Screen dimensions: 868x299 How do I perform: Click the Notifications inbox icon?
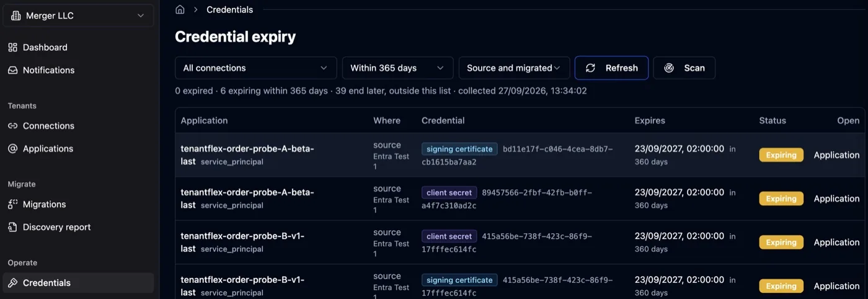[x=12, y=70]
